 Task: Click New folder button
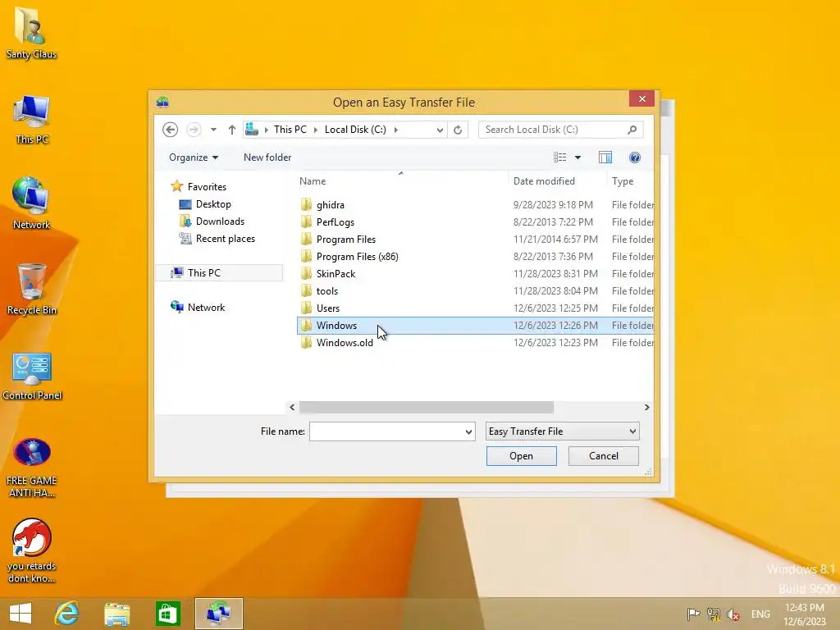pyautogui.click(x=267, y=157)
